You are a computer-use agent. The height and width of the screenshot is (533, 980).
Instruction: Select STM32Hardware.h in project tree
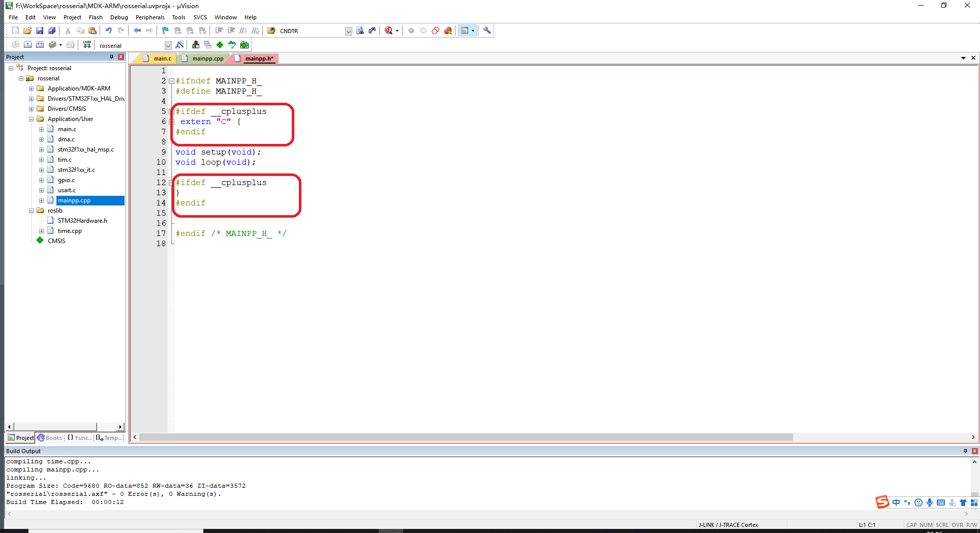click(x=82, y=221)
